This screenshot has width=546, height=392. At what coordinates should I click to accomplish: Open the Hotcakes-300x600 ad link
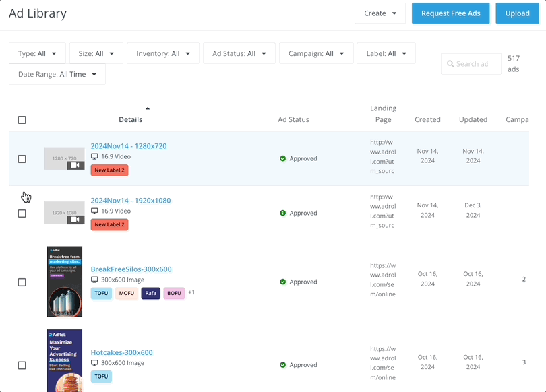pyautogui.click(x=121, y=352)
